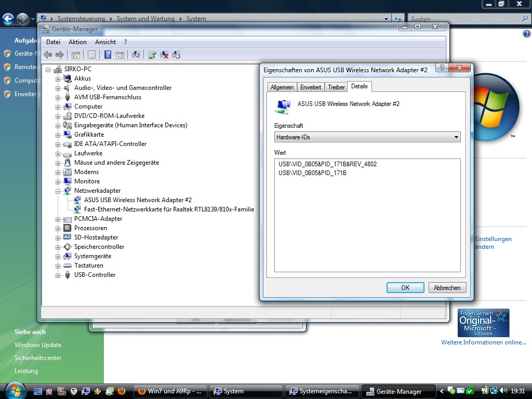Launch Firefox from the quick launch bar
Screen dimensions: 532x399
tap(121, 391)
